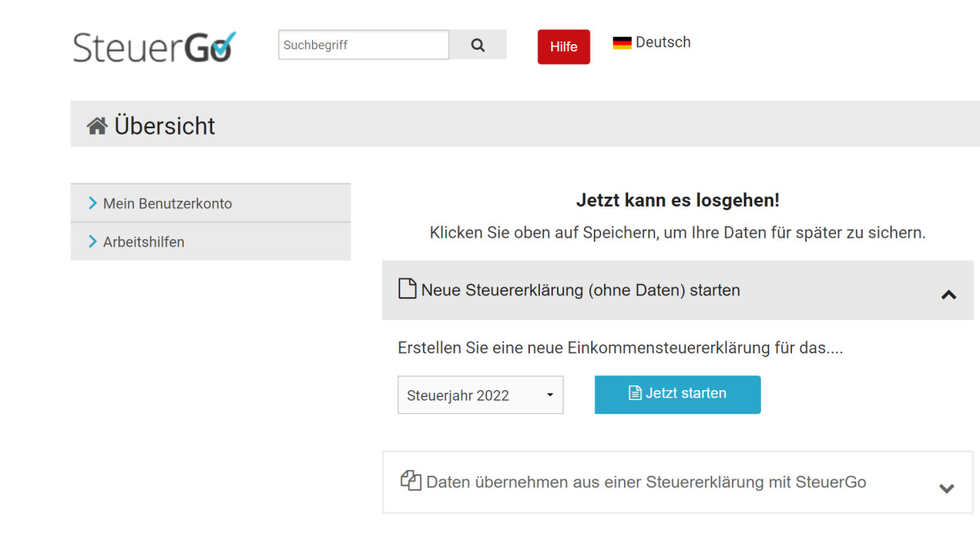Open the Steuerjahr 2022 dropdown

[480, 394]
